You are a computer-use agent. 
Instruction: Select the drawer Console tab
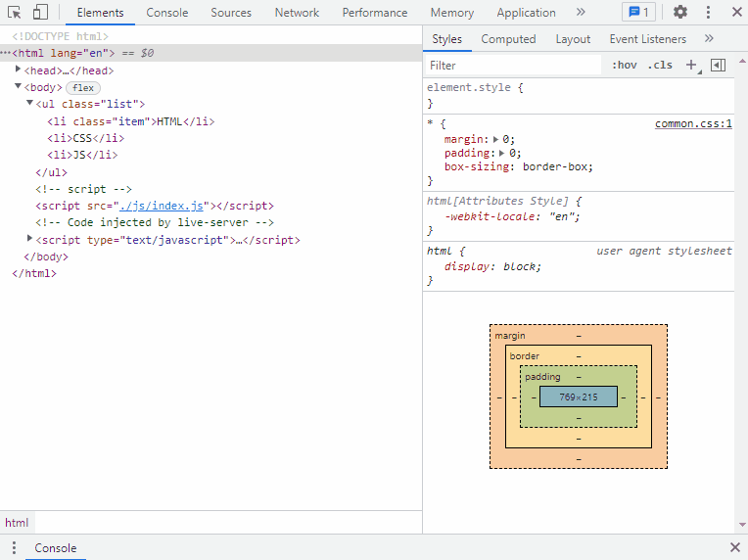coord(56,548)
